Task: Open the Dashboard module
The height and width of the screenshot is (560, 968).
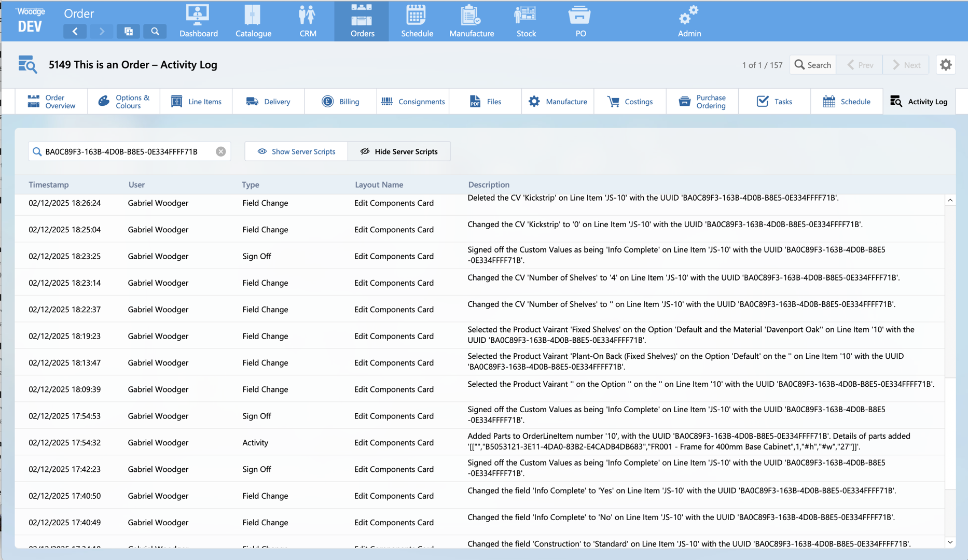Action: tap(198, 21)
